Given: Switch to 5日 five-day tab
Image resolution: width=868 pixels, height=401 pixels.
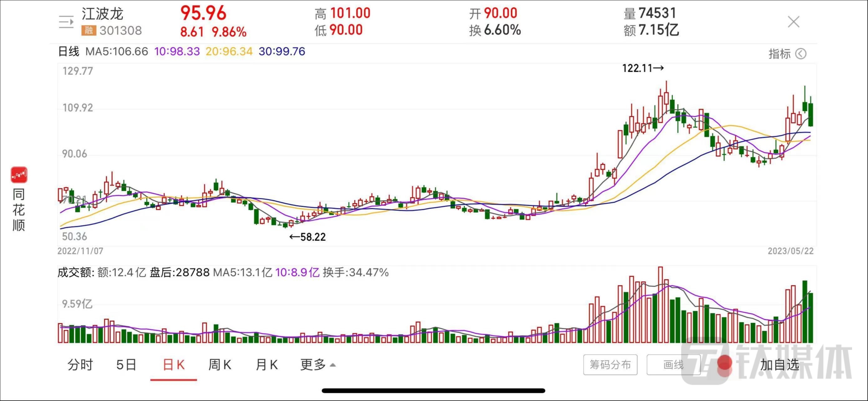Looking at the screenshot, I should (x=126, y=365).
